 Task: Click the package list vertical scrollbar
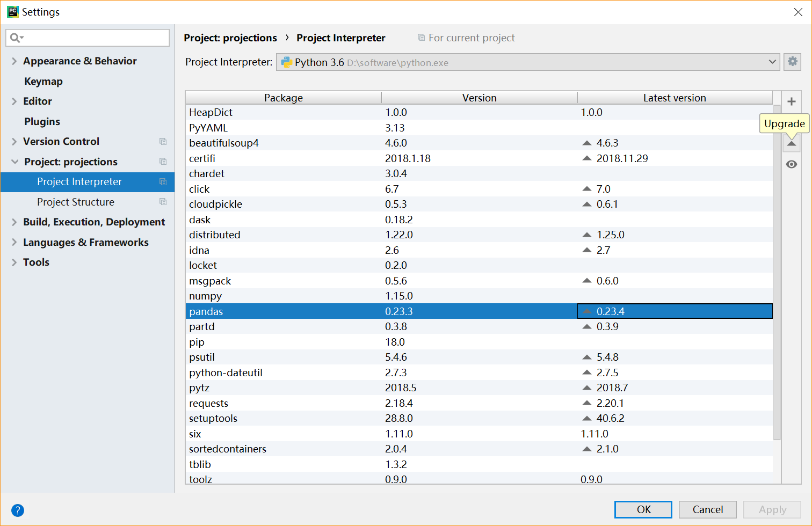pyautogui.click(x=777, y=272)
